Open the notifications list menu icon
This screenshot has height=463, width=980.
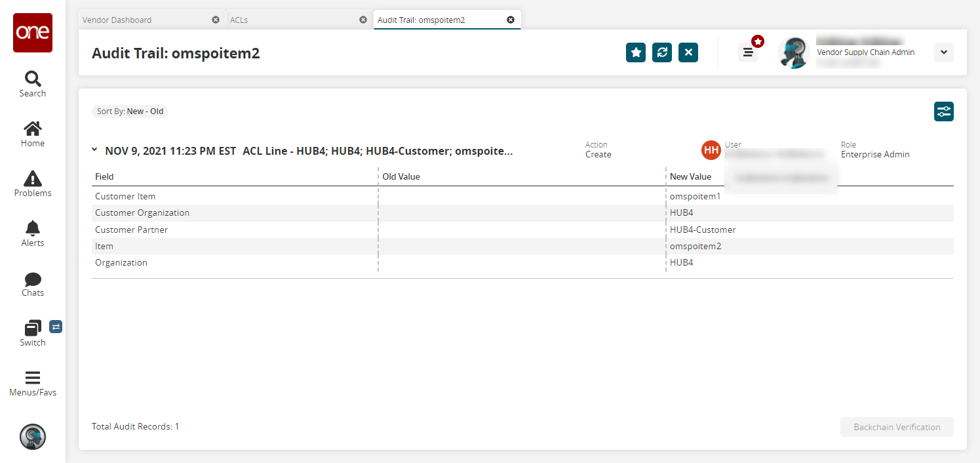(x=748, y=52)
